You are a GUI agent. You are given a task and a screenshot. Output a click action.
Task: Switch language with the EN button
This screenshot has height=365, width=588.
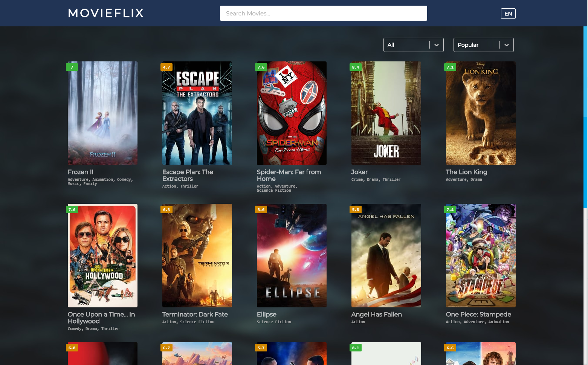click(x=508, y=14)
